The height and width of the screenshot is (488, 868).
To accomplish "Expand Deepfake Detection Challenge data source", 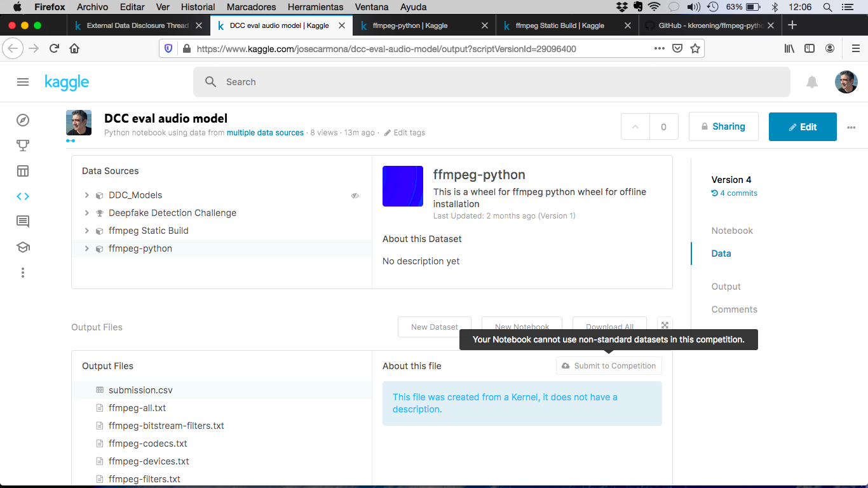I will pyautogui.click(x=87, y=213).
